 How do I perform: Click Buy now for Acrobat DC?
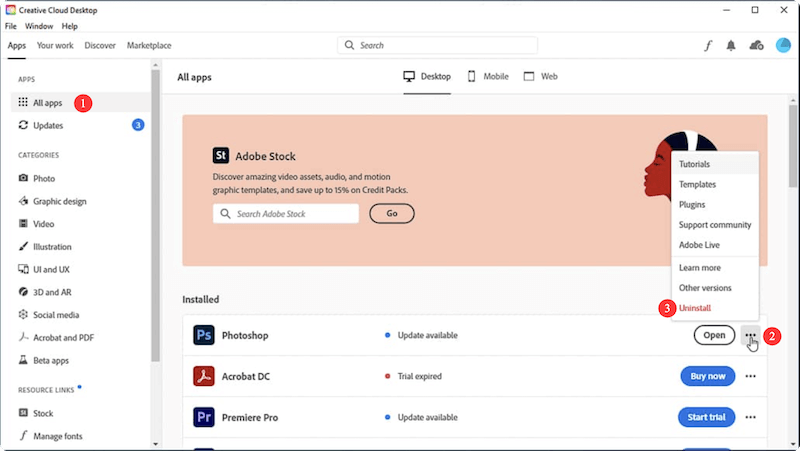point(707,376)
